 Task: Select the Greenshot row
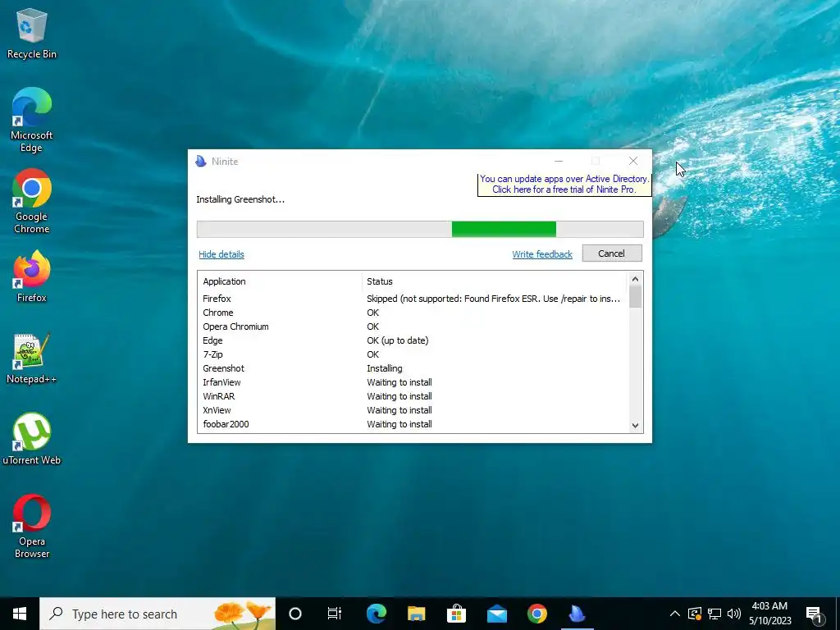[x=413, y=368]
